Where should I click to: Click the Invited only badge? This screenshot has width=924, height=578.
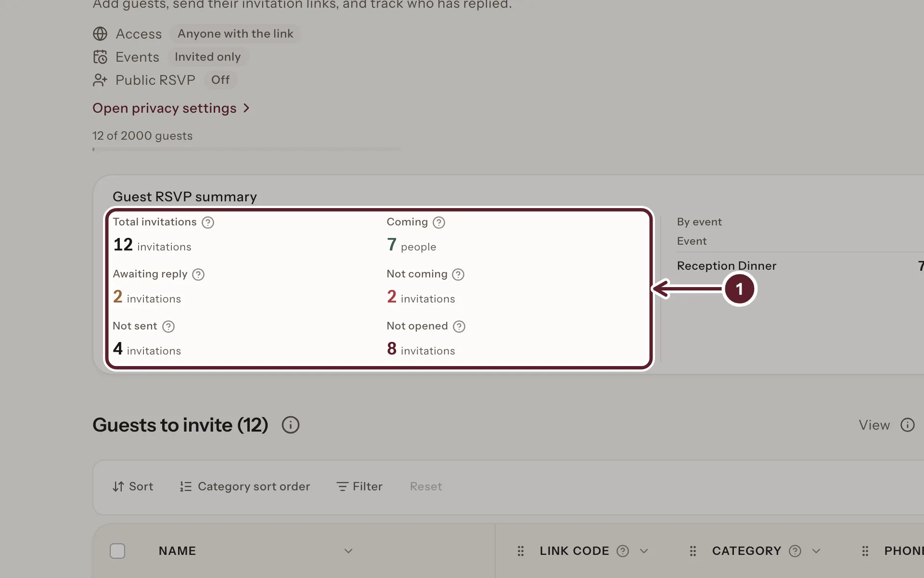pyautogui.click(x=207, y=57)
